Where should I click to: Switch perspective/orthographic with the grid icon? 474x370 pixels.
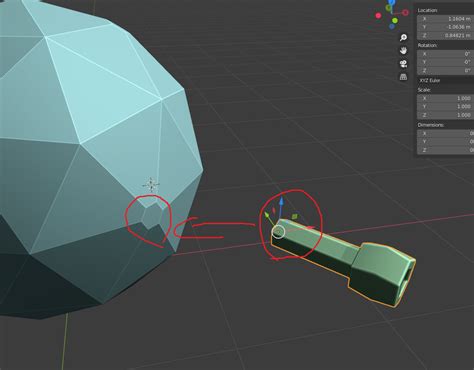click(403, 77)
